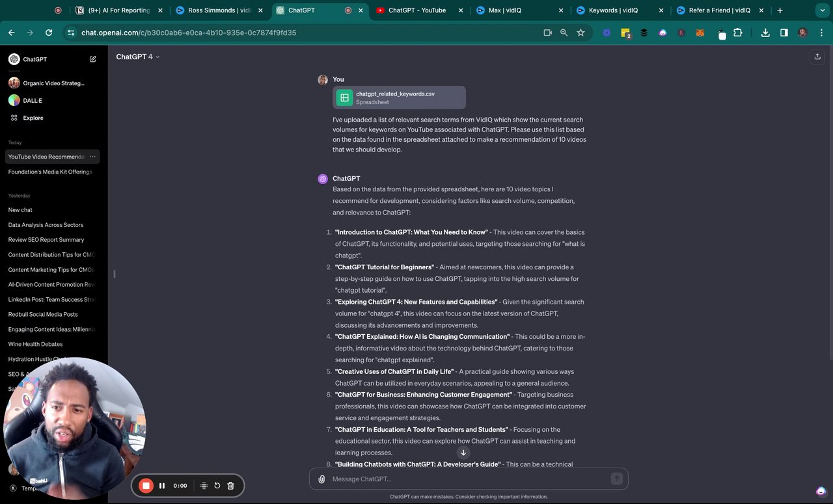Open MetaMask fox extension
Screen dimensions: 833x504
coord(700,33)
